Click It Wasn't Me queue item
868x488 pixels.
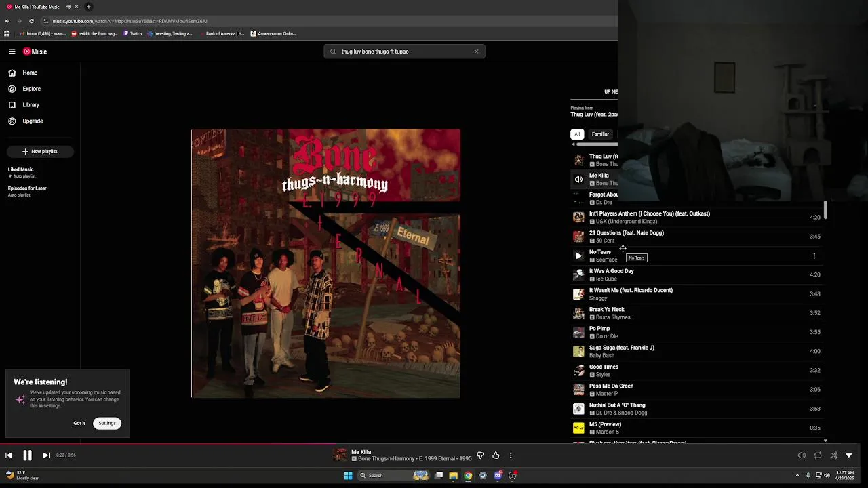[698, 294]
